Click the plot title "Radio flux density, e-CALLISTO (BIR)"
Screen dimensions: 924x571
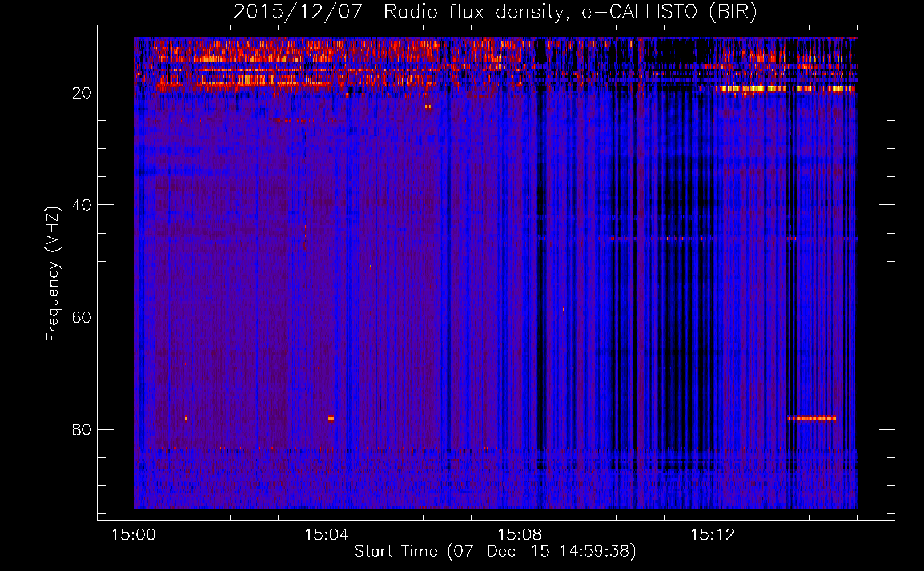[570, 12]
